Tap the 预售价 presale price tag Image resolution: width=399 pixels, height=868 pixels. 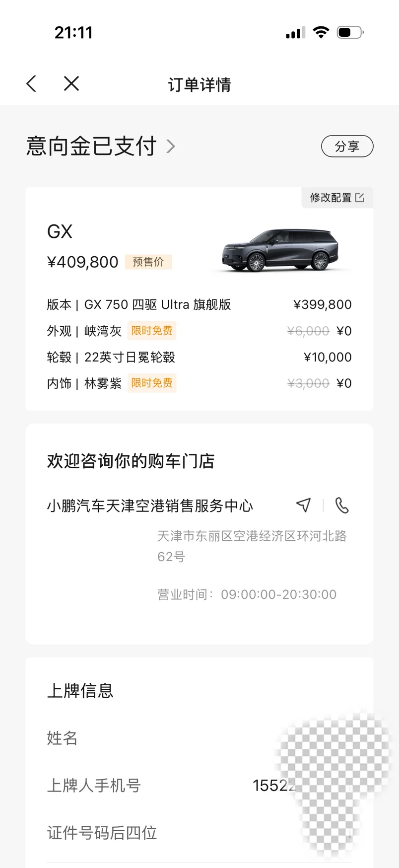coord(148,262)
